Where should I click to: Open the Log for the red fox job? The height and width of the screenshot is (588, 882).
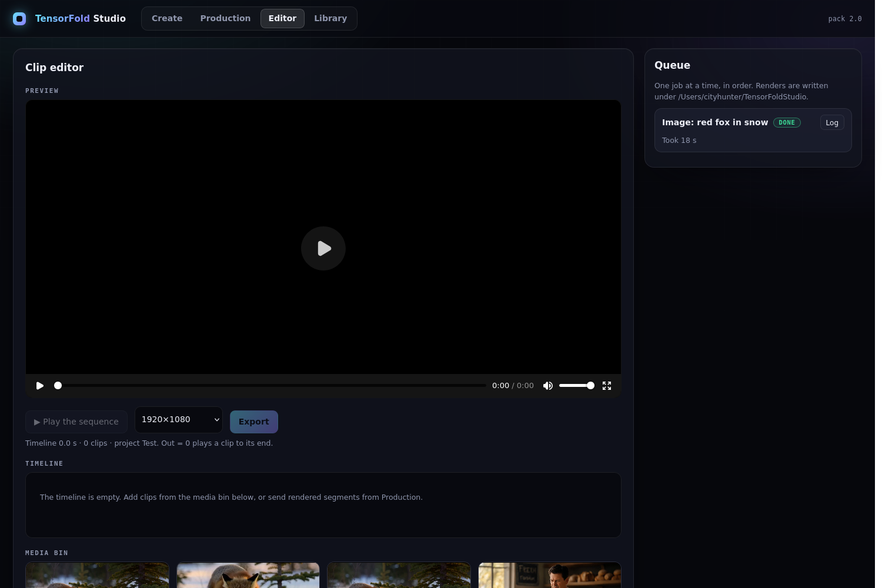click(832, 122)
